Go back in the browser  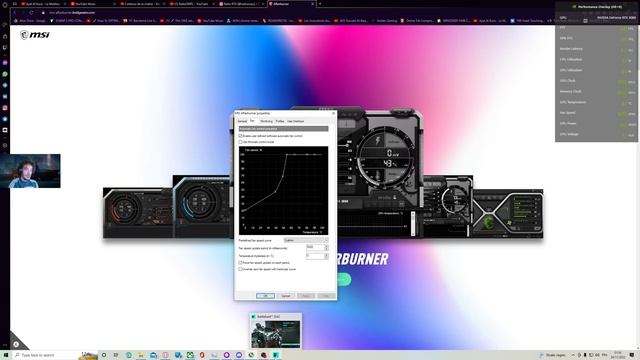click(x=15, y=12)
